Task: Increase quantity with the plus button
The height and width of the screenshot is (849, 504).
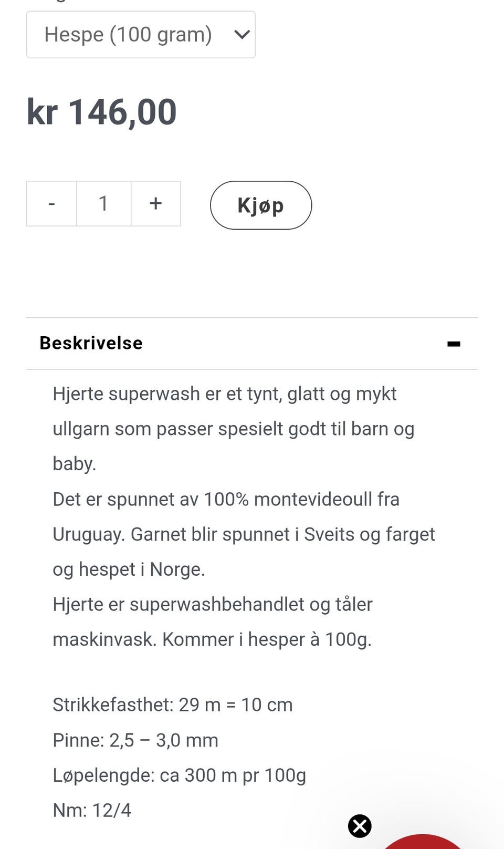Action: (155, 204)
